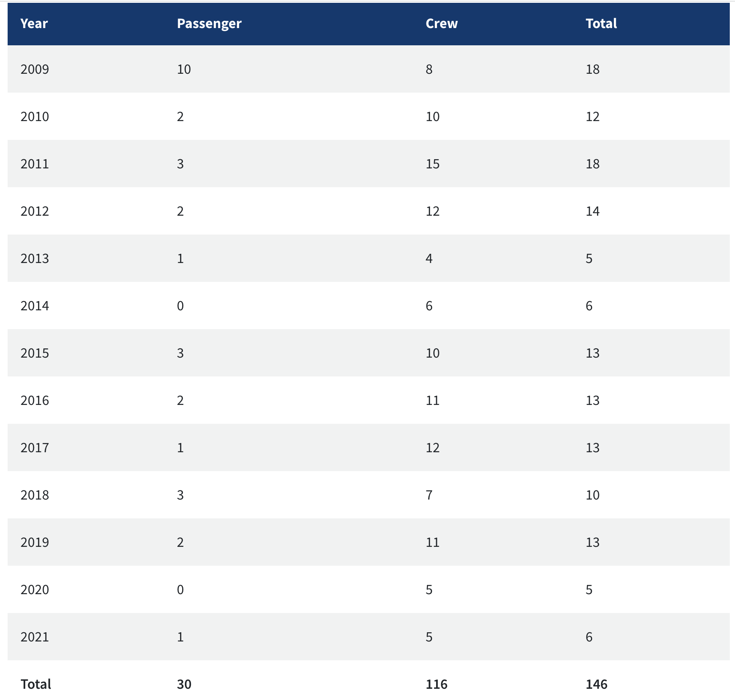735x700 pixels.
Task: Click the Passenger column header
Action: tap(209, 24)
